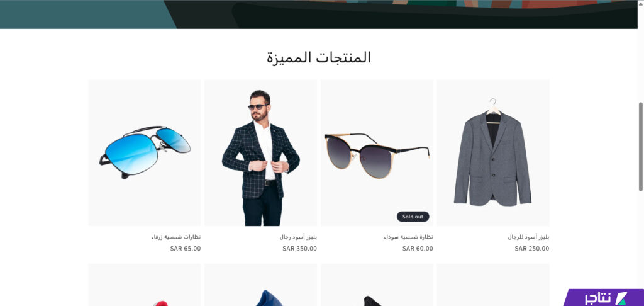This screenshot has width=644, height=306.
Task: Open the بليزر أسود للرجال product link
Action: pos(528,237)
